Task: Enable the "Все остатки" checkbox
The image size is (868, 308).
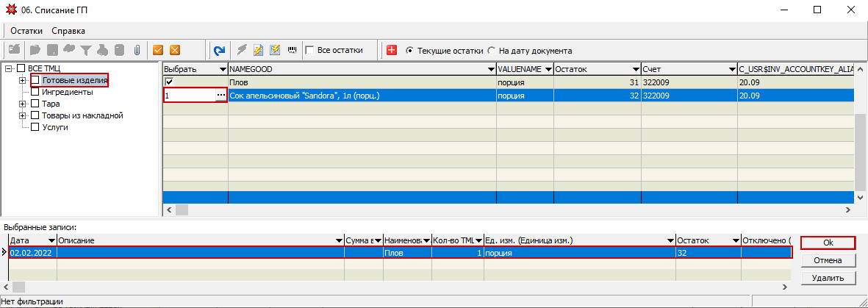Action: tap(309, 51)
